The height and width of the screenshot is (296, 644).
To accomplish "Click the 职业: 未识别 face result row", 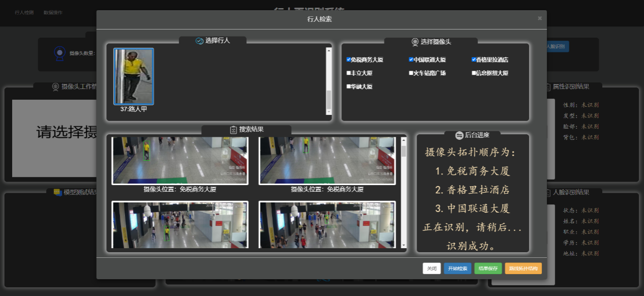I will click(581, 232).
